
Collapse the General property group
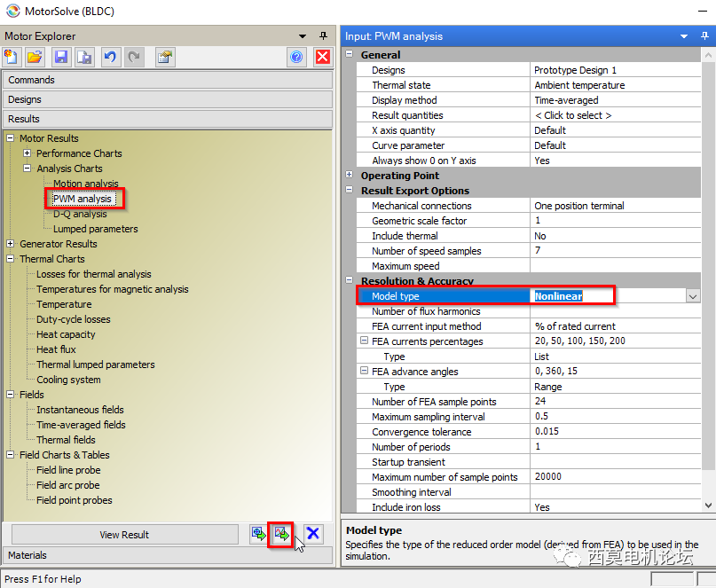tap(350, 54)
